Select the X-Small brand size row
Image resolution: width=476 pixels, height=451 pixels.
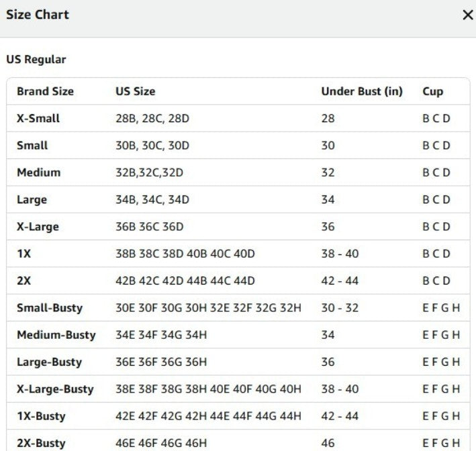tap(238, 118)
